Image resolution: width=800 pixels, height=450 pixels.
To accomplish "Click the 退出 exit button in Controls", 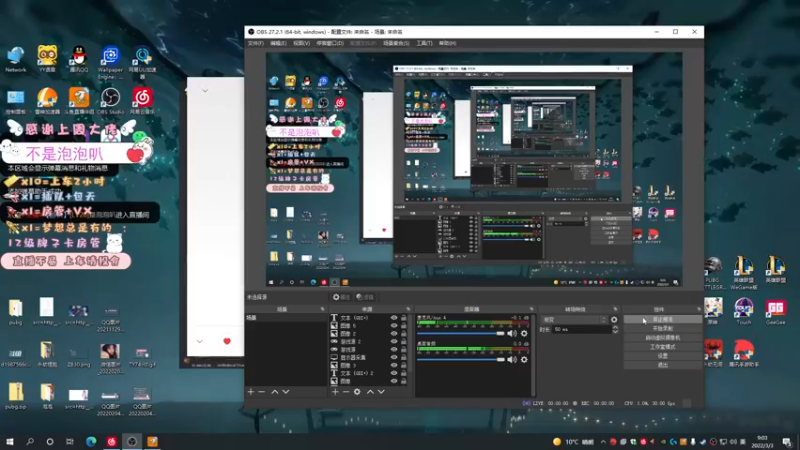I will pyautogui.click(x=662, y=365).
